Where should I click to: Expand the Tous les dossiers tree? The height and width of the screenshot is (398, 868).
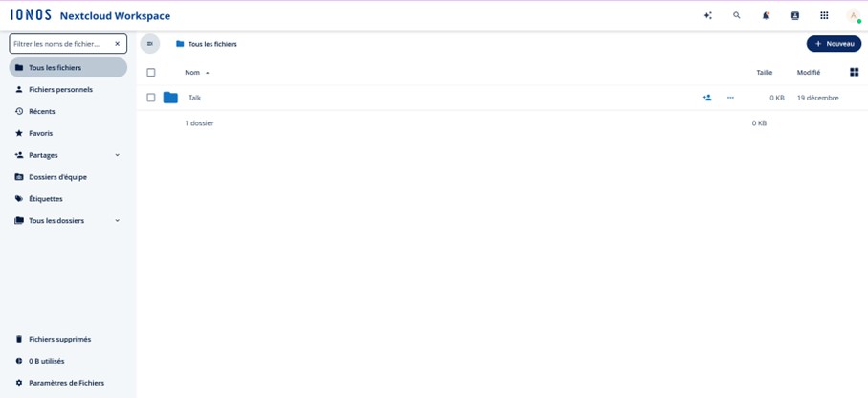point(118,221)
